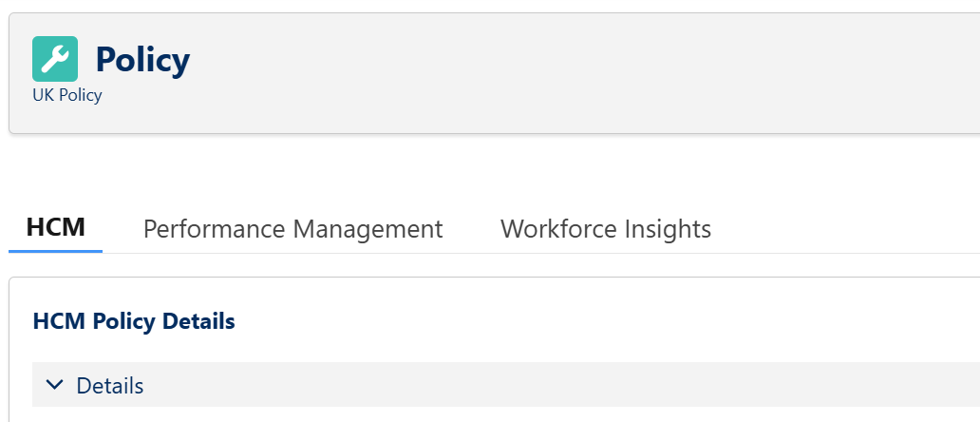This screenshot has height=422, width=980.
Task: Click the teal wrench Policy icon
Action: tap(55, 59)
